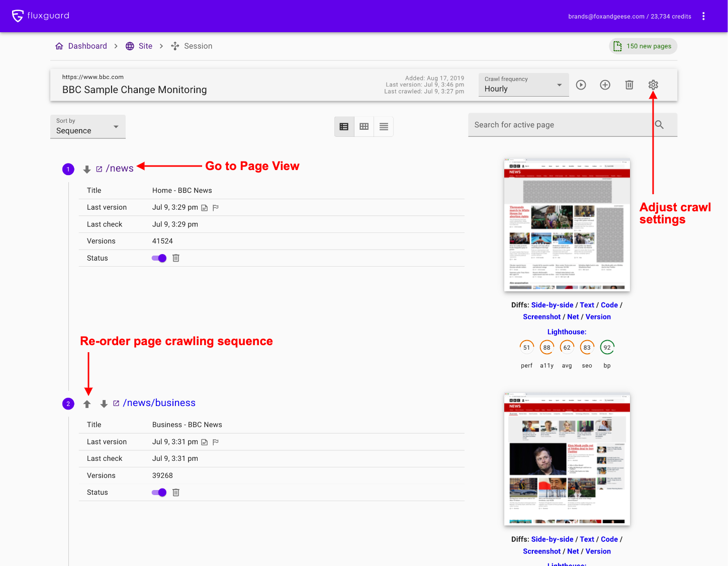
Task: Switch to detailed list view icon
Action: click(344, 127)
